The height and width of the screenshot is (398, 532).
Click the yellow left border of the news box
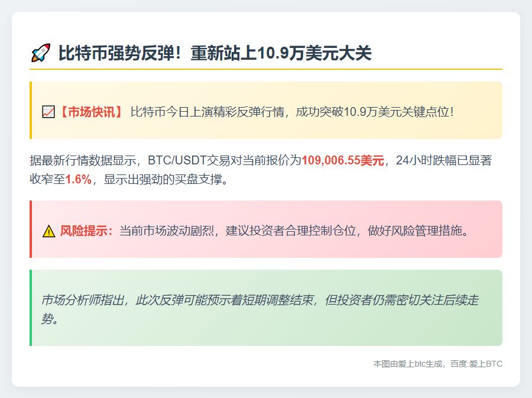pyautogui.click(x=31, y=111)
